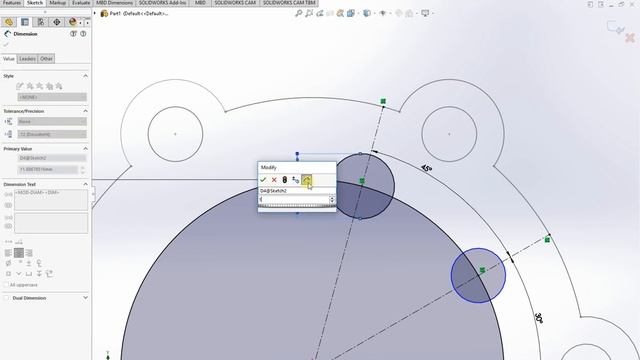Switch to the Evaluate ribbon tab
The image size is (640, 360).
tap(81, 3)
